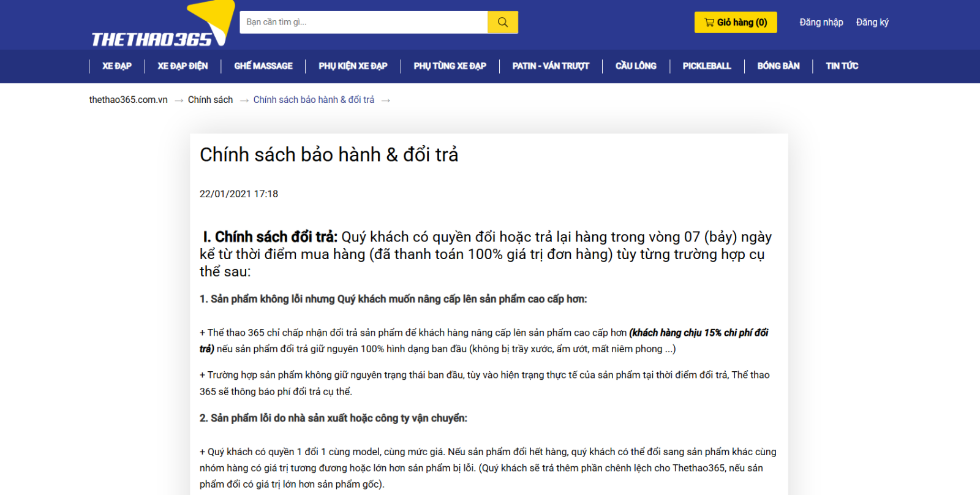The image size is (980, 495).
Task: Click Đăng ký register link
Action: click(872, 23)
